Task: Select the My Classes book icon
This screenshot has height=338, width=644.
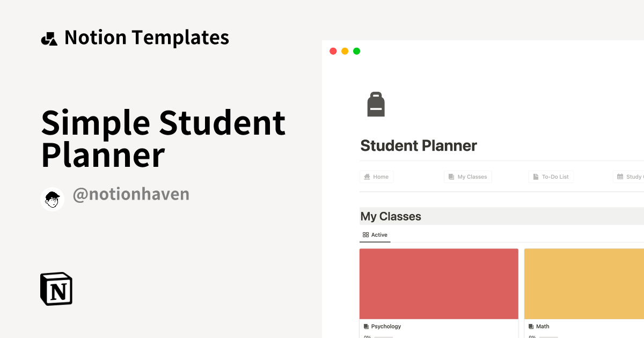Action: pyautogui.click(x=451, y=177)
